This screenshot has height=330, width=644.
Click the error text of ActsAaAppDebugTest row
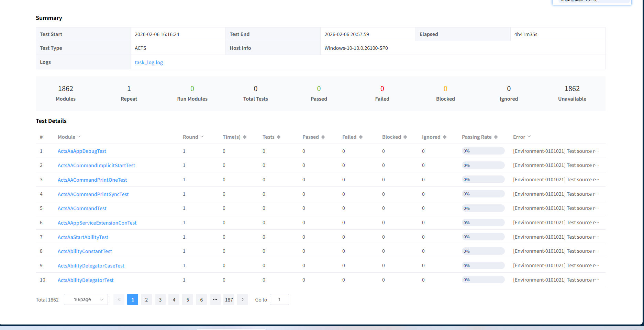coord(556,151)
